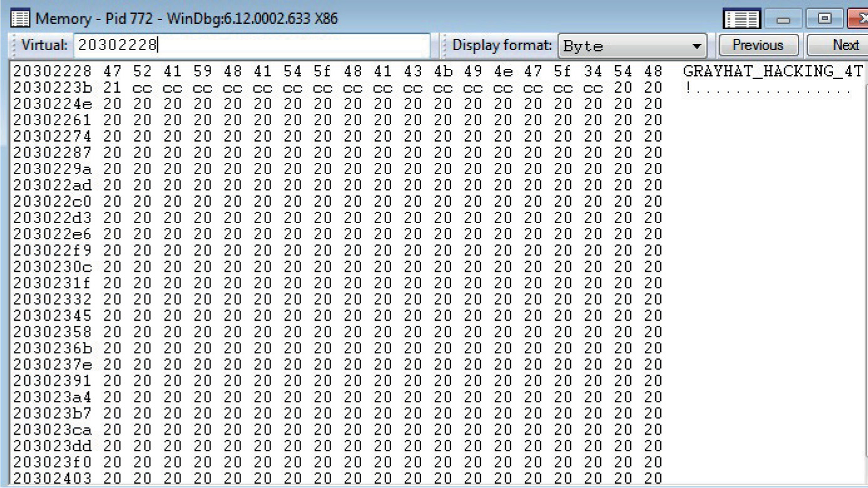This screenshot has height=488, width=868.
Task: Select address 20302228 in first row
Action: pos(52,71)
